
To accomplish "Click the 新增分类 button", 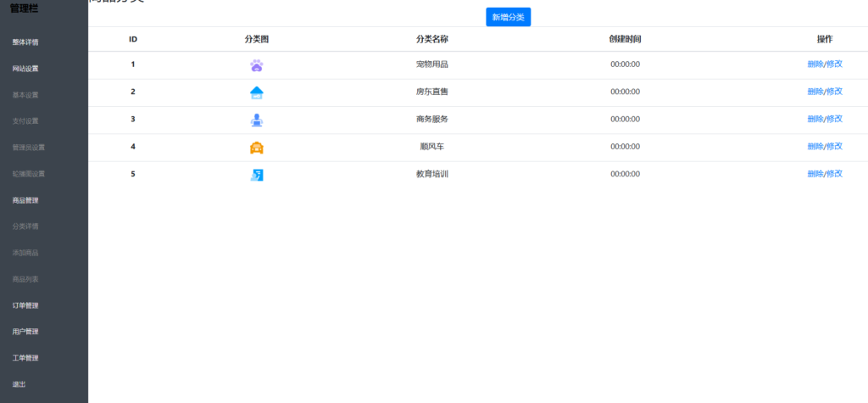I will point(509,17).
